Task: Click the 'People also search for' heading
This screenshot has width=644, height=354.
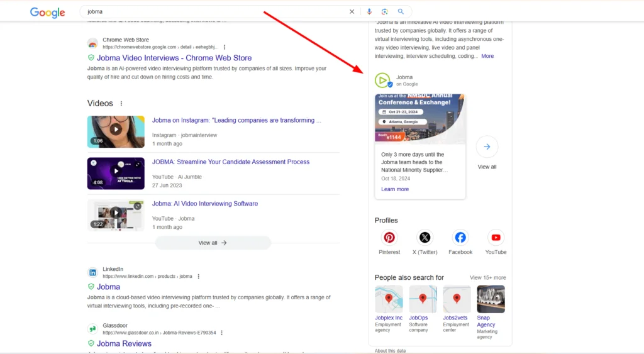Action: click(409, 278)
